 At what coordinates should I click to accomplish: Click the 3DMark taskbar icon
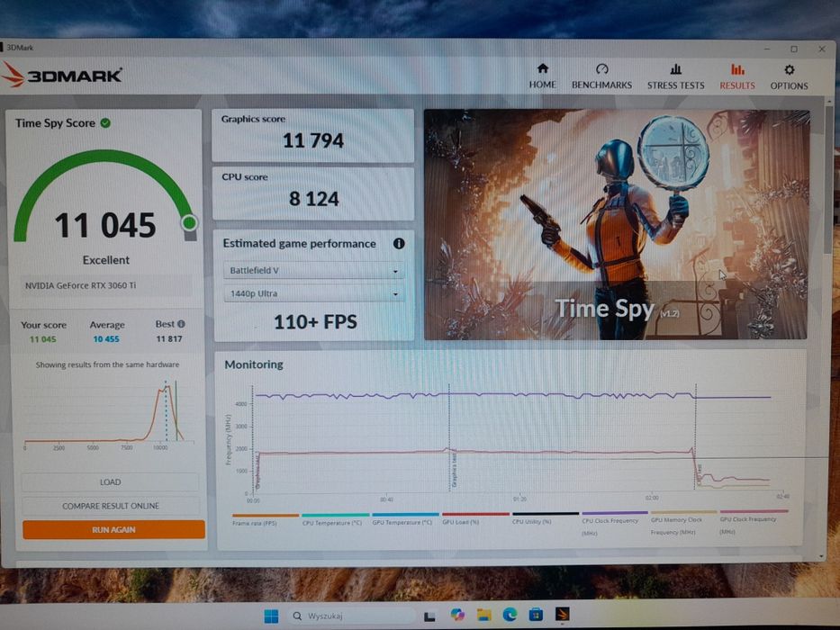click(x=563, y=614)
